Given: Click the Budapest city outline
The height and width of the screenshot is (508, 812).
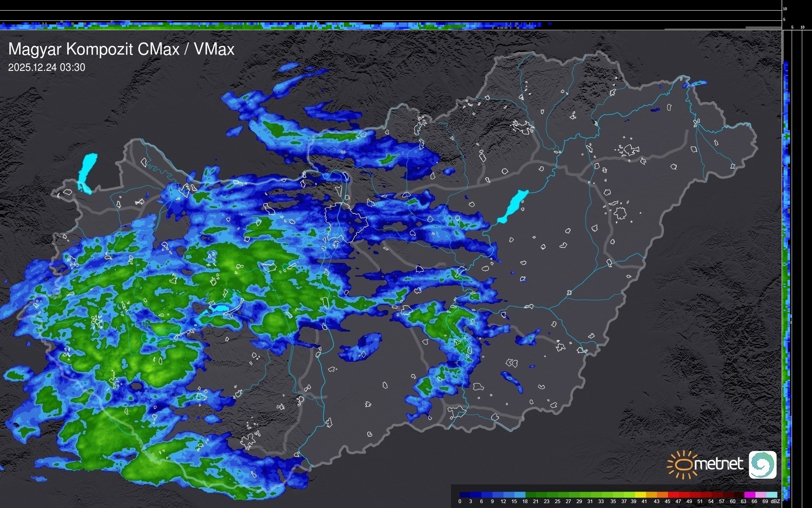Looking at the screenshot, I should pyautogui.click(x=346, y=222).
